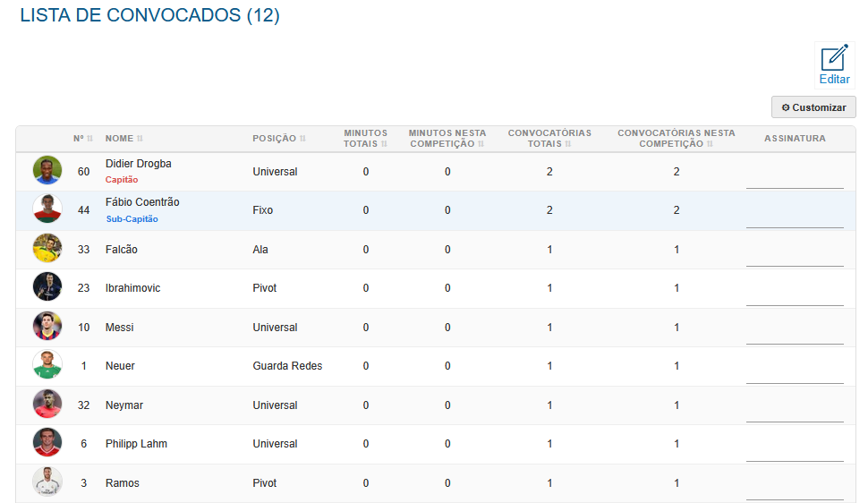The width and height of the screenshot is (868, 503).
Task: Sort by Convocatórias Nesta Competição arrows
Action: [x=710, y=144]
